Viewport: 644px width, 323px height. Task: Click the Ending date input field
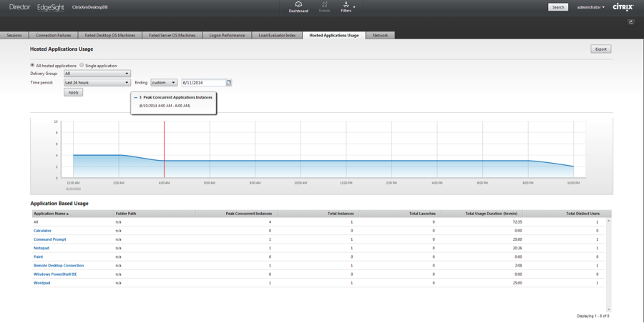(203, 83)
